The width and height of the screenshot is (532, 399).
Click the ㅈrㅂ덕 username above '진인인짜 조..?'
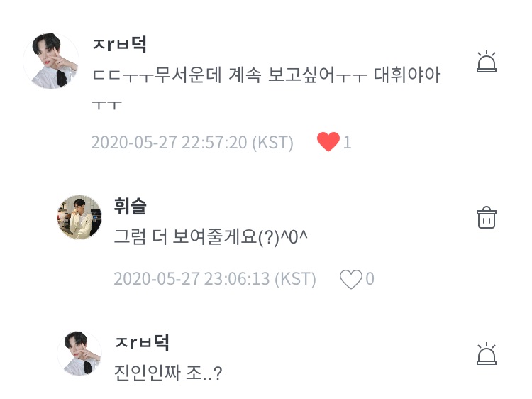pos(142,341)
